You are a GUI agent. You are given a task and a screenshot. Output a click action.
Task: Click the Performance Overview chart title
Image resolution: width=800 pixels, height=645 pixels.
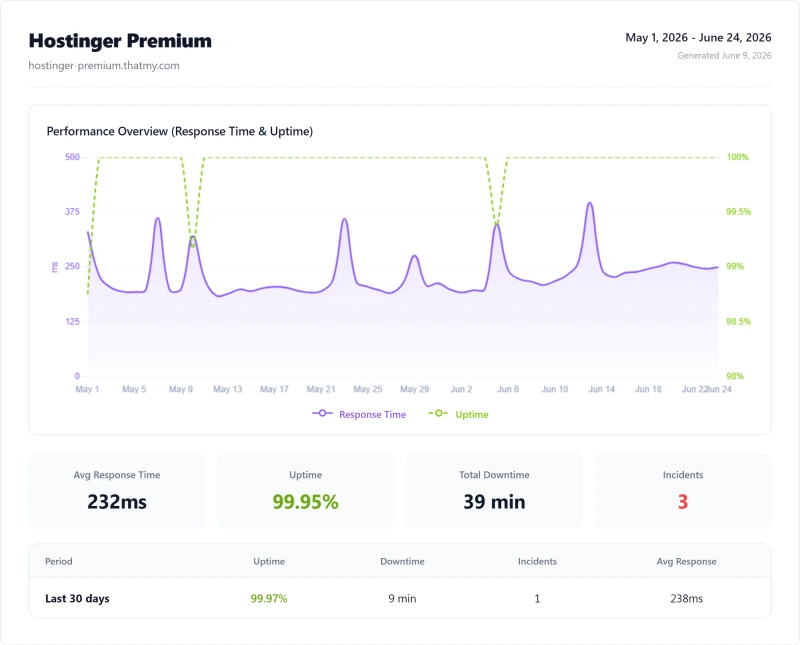180,131
